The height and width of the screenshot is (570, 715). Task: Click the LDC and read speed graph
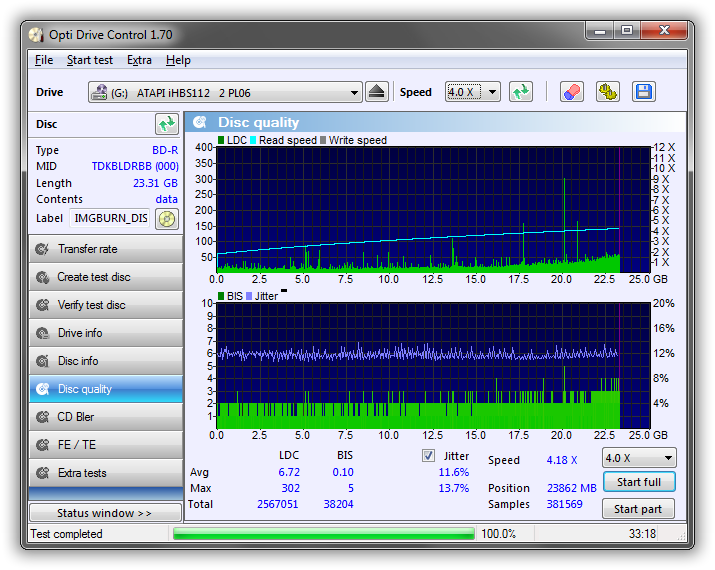(x=433, y=210)
